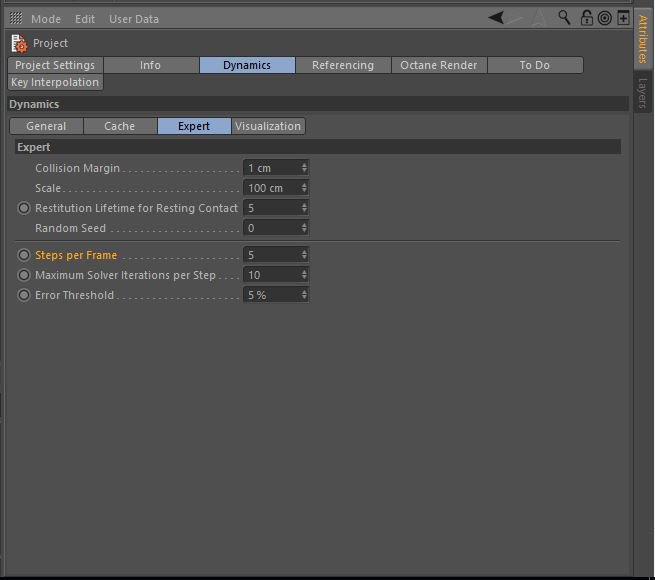This screenshot has width=655, height=580.
Task: Click the circular target mode icon
Action: (x=605, y=18)
